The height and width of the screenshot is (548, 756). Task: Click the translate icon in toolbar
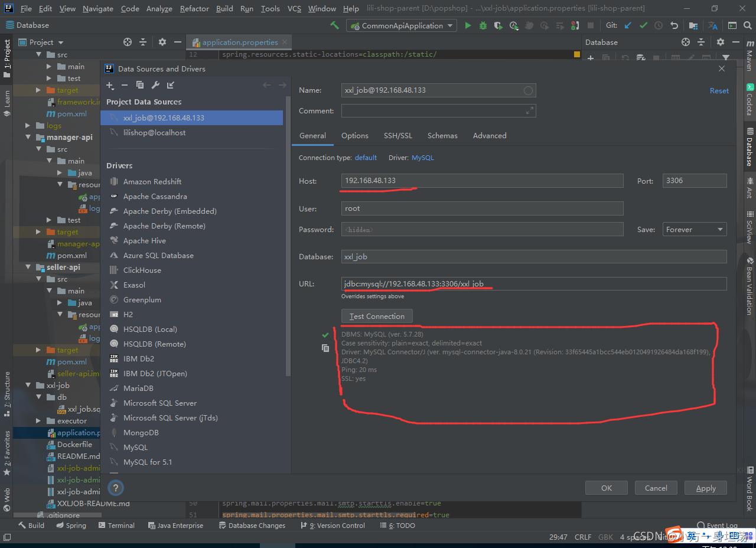click(x=713, y=25)
